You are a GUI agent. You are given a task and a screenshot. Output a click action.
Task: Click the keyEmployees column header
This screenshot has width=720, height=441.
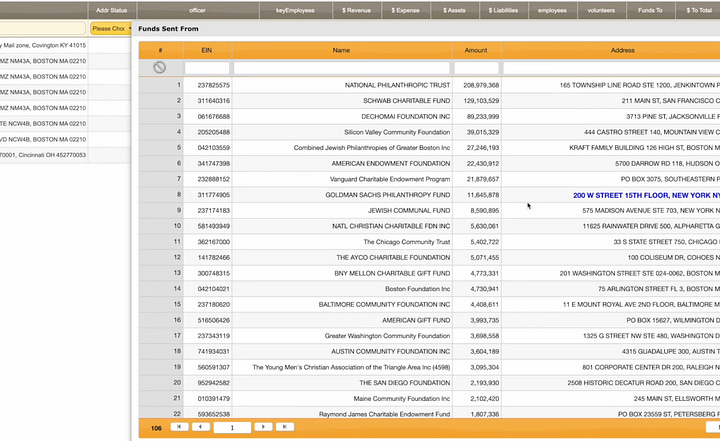pyautogui.click(x=295, y=10)
